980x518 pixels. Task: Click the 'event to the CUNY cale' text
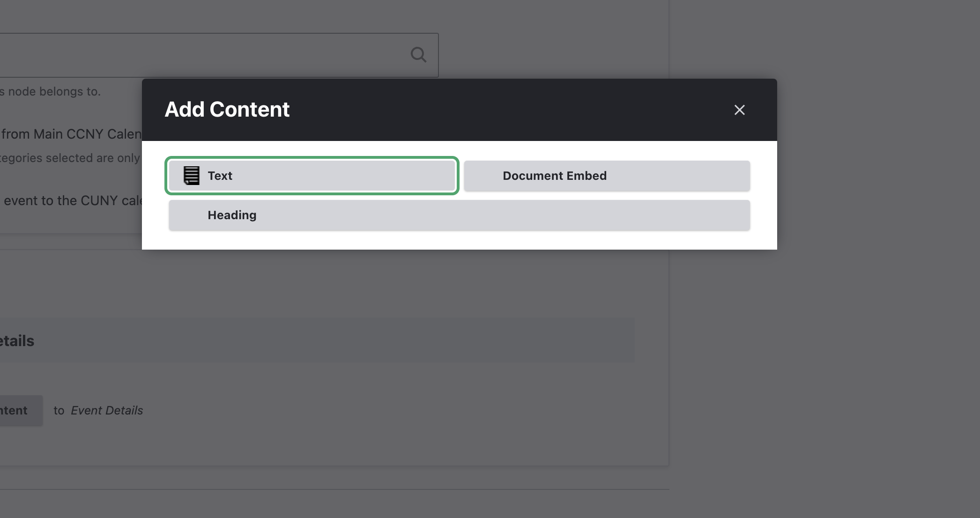pyautogui.click(x=73, y=200)
